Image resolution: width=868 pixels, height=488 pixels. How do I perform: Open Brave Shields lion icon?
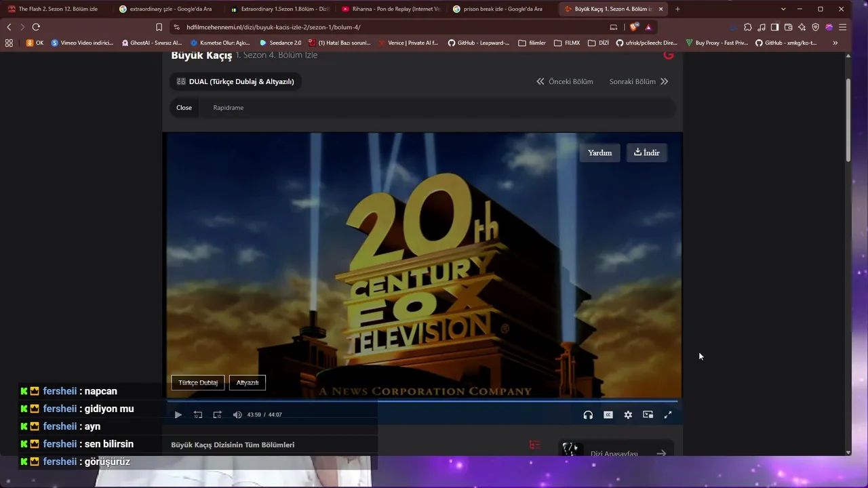[x=634, y=27]
